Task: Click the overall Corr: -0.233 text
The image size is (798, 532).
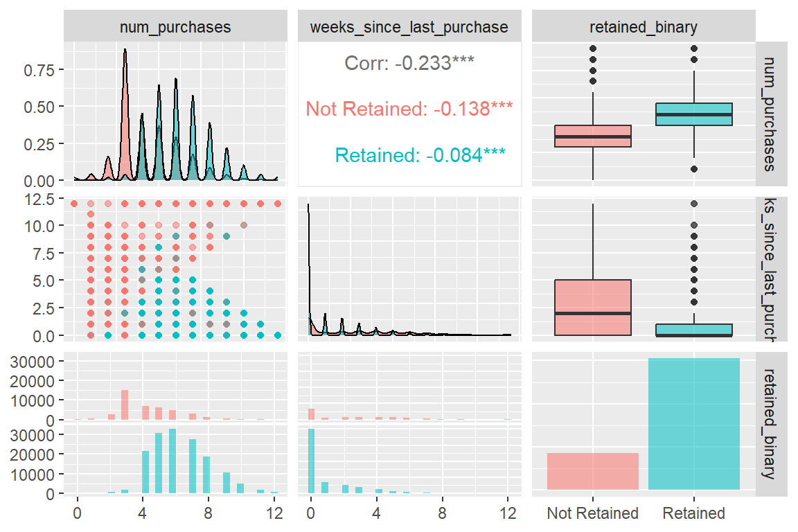Action: coord(409,64)
